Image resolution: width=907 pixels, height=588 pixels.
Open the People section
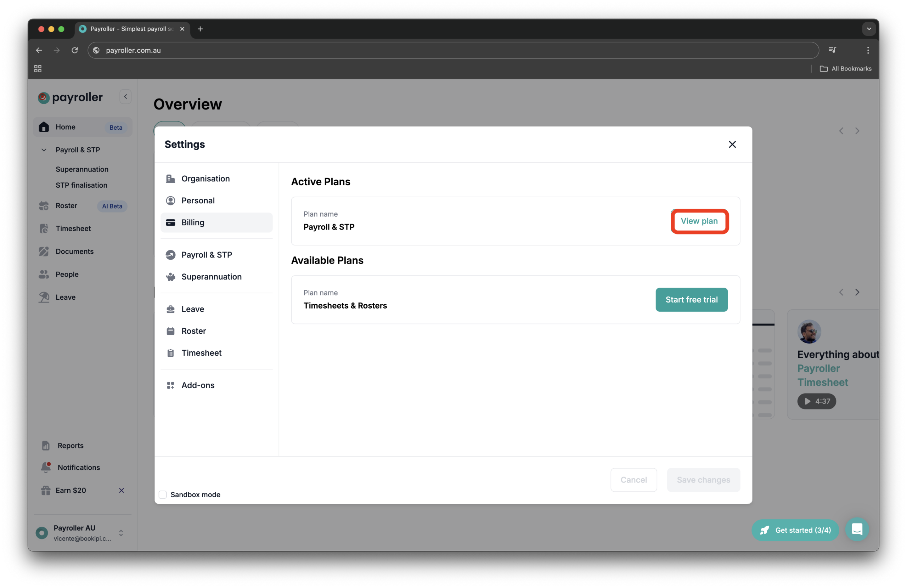67,274
